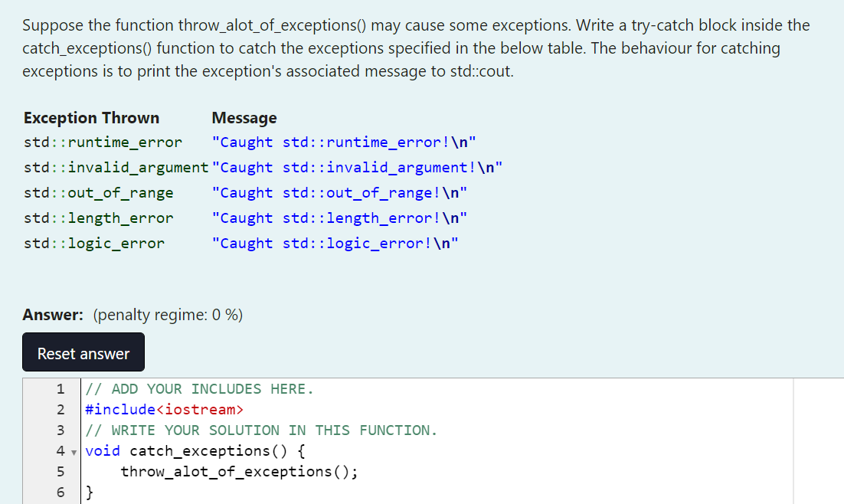Click the std::length_error row
Viewport: 844px width, 504px height.
point(100,218)
